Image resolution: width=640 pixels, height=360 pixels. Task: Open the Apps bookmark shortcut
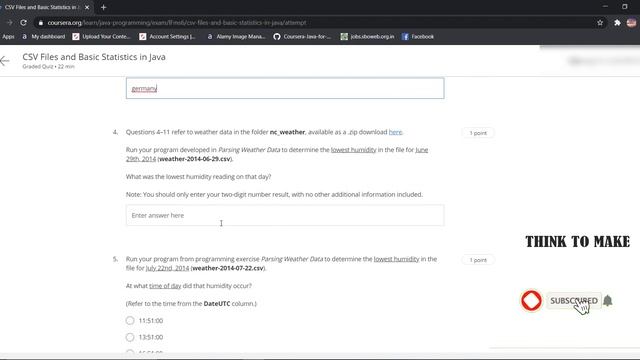point(8,37)
